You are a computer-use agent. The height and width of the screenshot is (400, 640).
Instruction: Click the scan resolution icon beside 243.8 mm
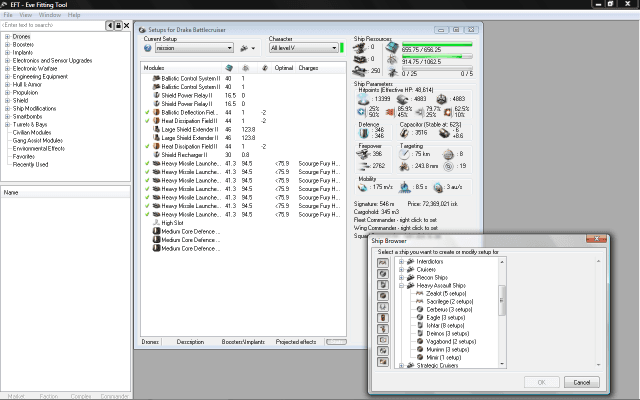point(404,166)
